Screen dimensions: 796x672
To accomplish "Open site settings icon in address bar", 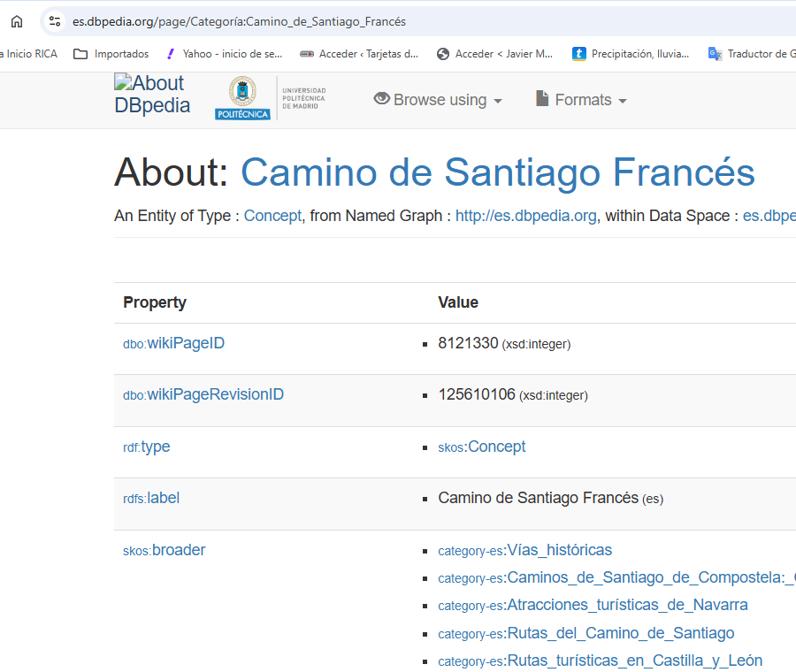I will (x=55, y=21).
